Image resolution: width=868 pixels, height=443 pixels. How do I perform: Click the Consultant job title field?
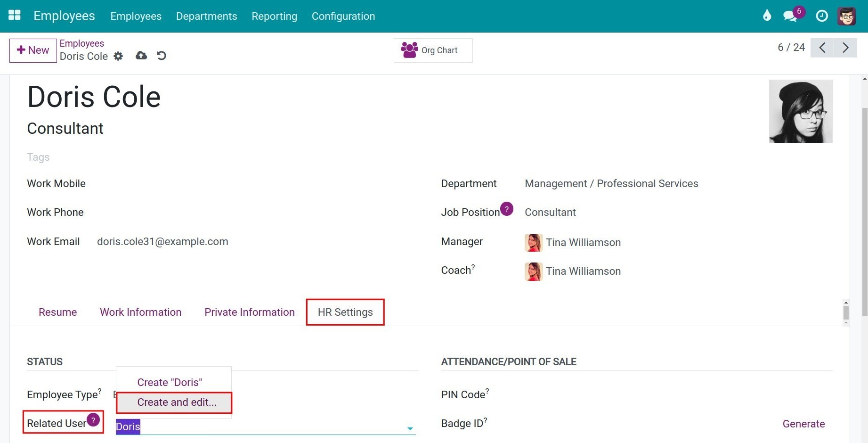(65, 128)
